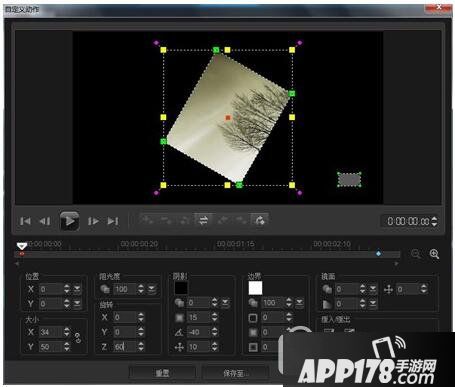Click the orange center point of the image
The image size is (455, 387).
(x=228, y=118)
